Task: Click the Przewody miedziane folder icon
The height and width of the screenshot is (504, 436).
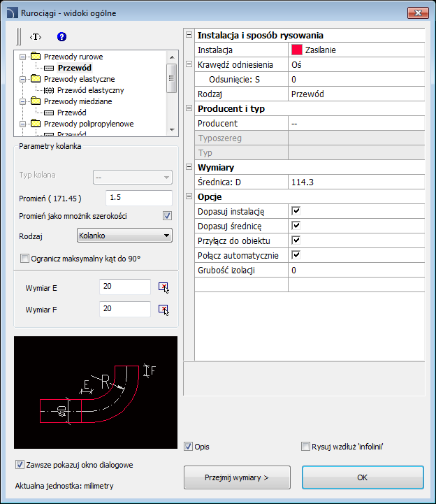Action: (36, 101)
